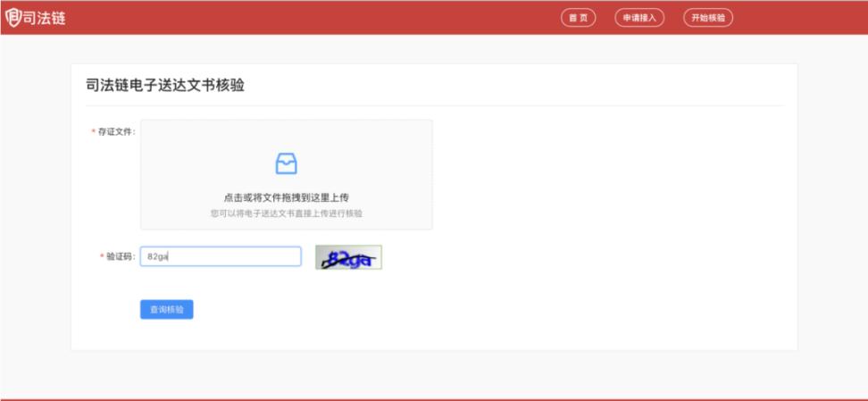
Task: Click the red asterisk beside 存证文件
Action: 93,132
